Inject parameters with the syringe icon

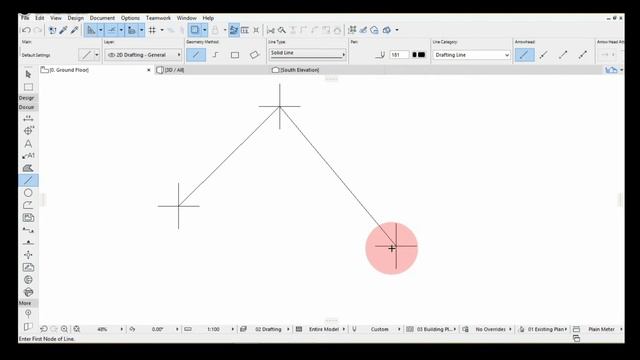pos(74,30)
